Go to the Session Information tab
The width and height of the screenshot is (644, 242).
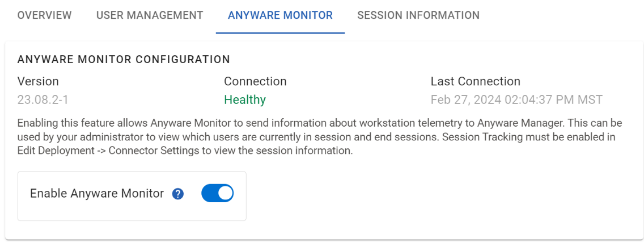click(418, 15)
